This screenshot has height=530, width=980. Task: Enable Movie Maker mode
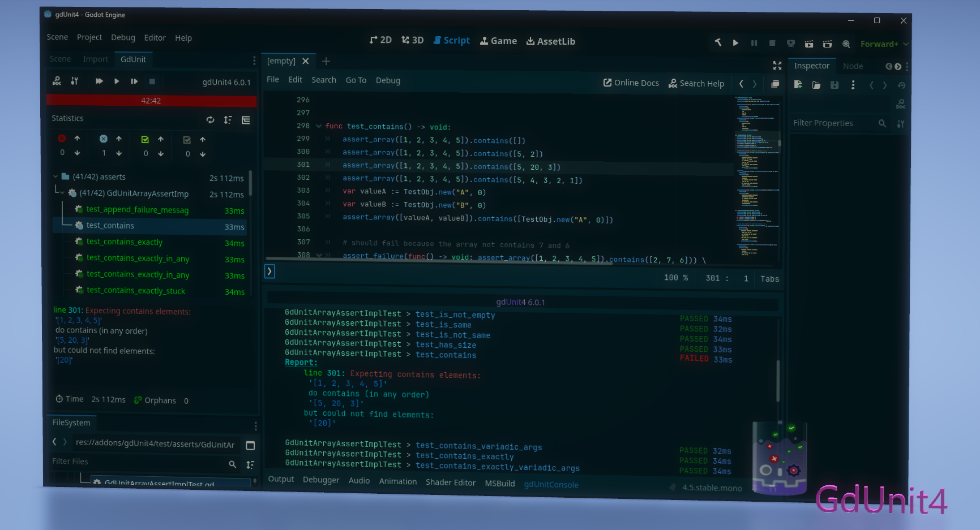[x=846, y=44]
